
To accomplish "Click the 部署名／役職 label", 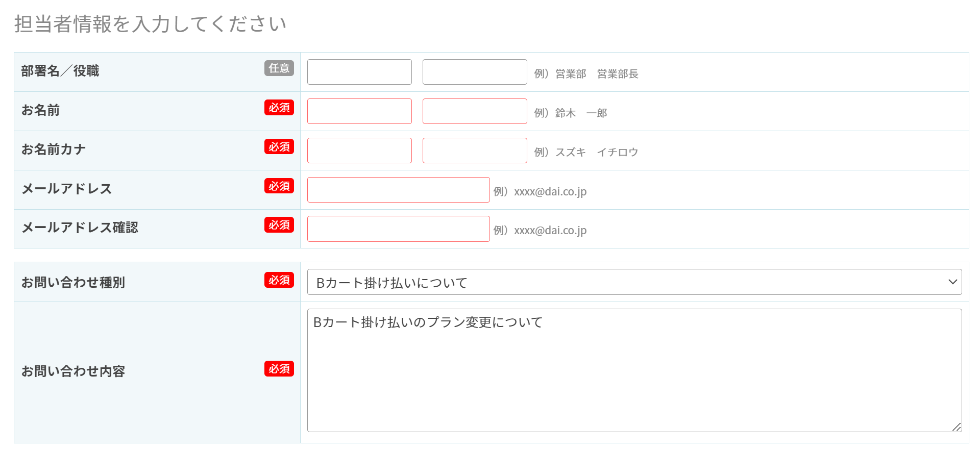I will click(x=60, y=71).
